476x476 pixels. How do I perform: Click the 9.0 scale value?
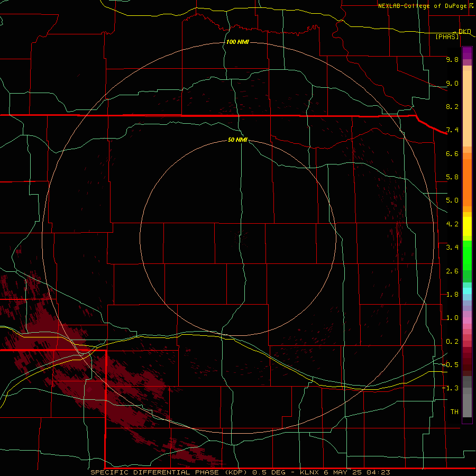coord(452,83)
